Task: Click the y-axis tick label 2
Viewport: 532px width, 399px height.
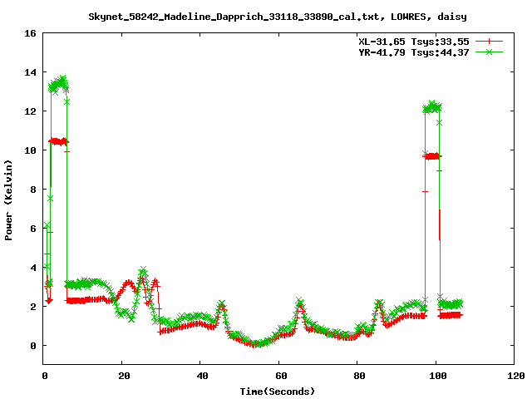Action: pyautogui.click(x=33, y=307)
